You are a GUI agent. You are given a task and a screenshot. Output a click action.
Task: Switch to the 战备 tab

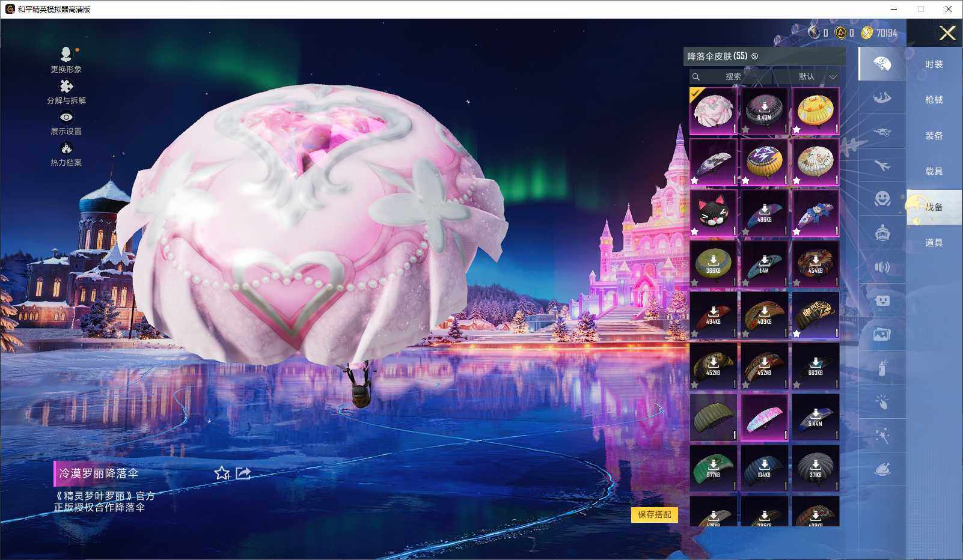click(934, 207)
